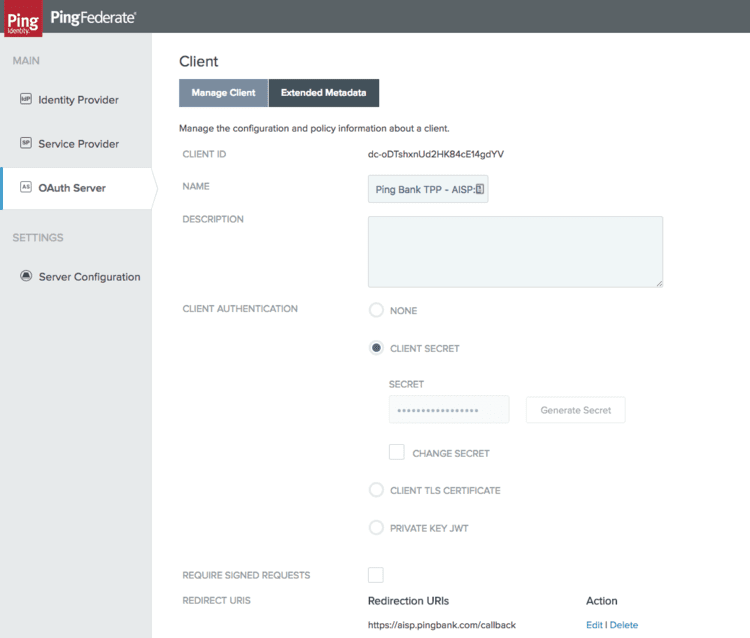Select CLIENT TLS CERTIFICATE radio button
This screenshot has height=638, width=750.
(376, 490)
